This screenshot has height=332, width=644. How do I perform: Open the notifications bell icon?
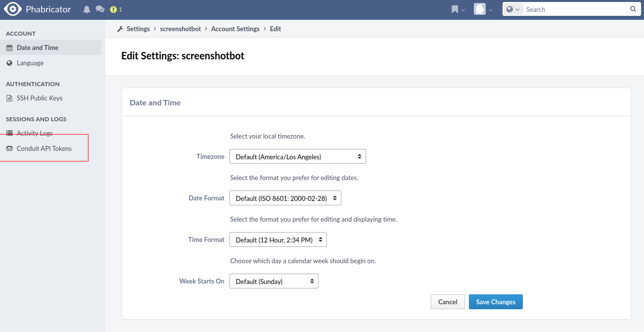coord(87,9)
